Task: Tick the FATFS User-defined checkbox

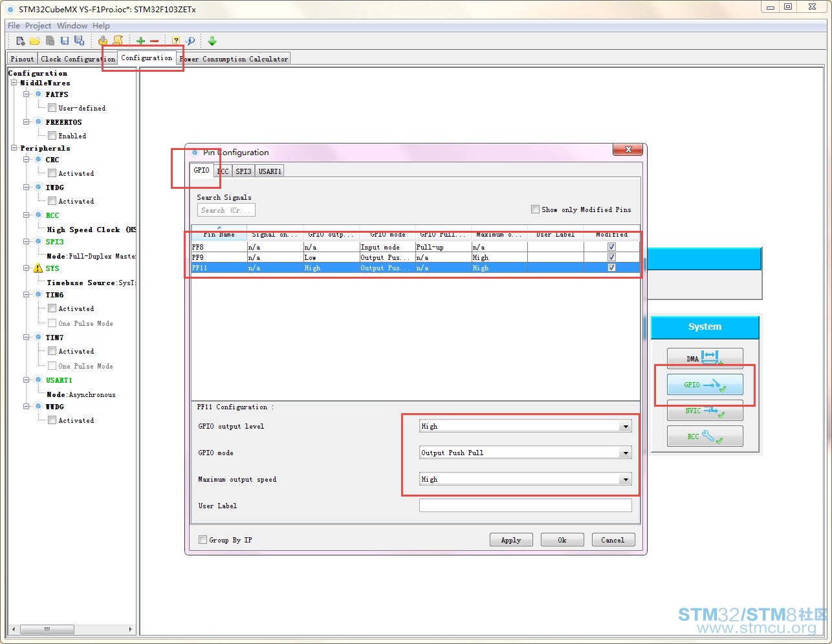Action: click(52, 107)
